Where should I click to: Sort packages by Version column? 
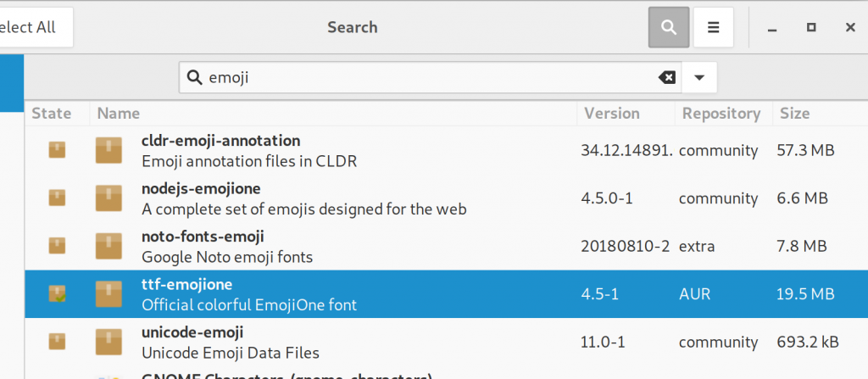click(x=626, y=114)
